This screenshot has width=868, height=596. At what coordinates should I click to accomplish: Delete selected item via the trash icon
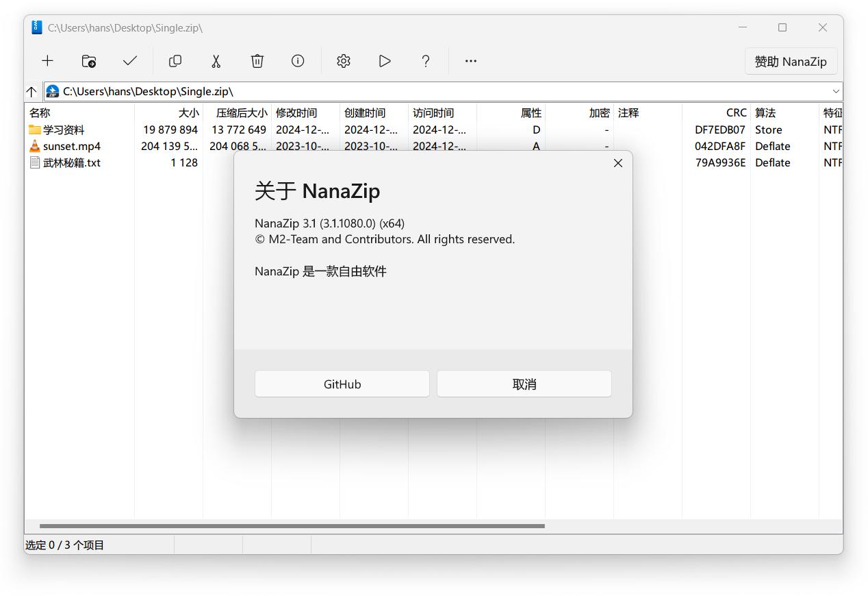257,61
